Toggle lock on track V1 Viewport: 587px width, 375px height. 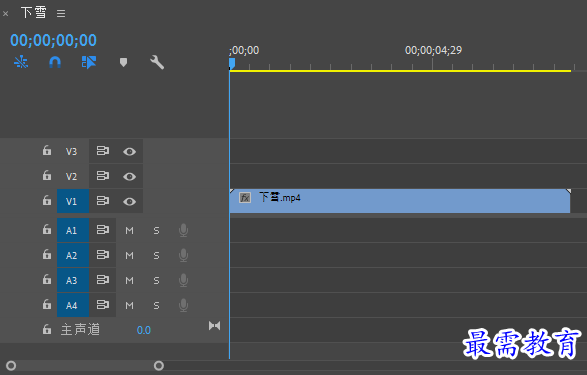point(47,200)
